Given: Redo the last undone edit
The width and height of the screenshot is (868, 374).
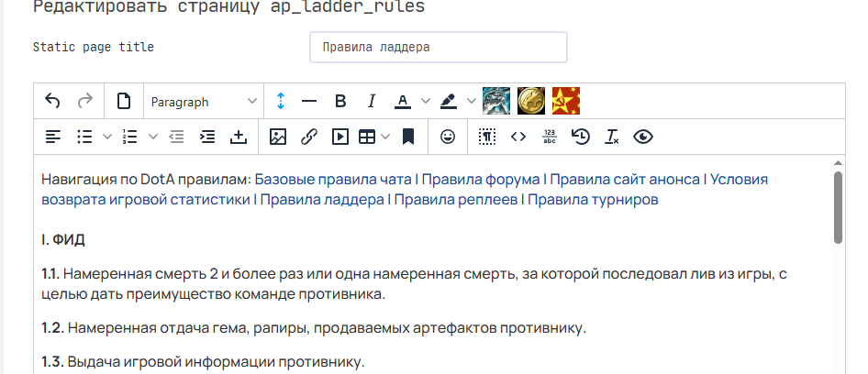Looking at the screenshot, I should coord(84,101).
